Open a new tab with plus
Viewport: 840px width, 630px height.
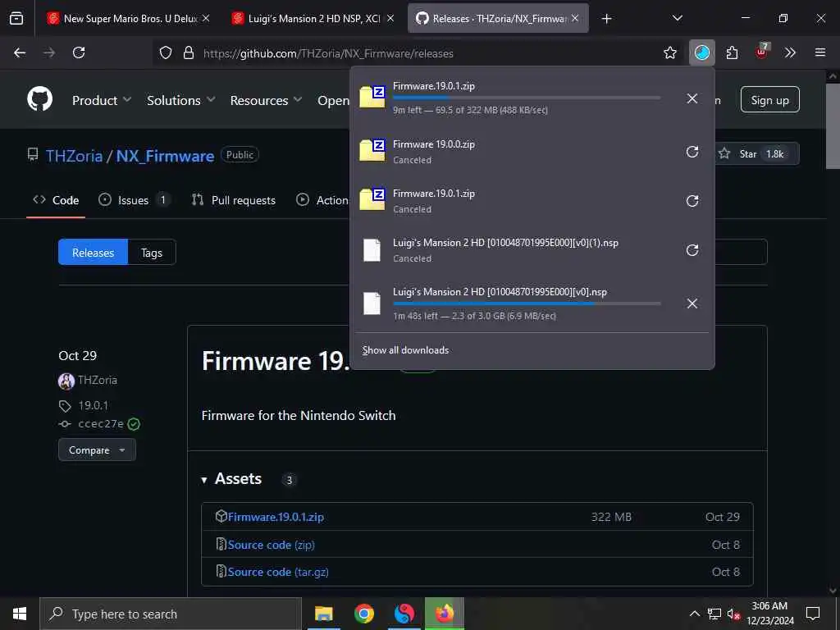[606, 19]
